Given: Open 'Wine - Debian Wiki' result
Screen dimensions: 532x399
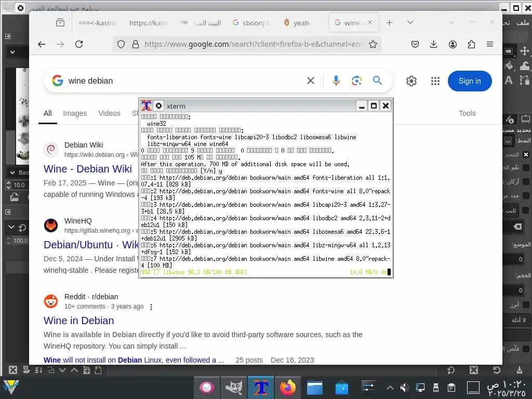Looking at the screenshot, I should click(88, 169).
